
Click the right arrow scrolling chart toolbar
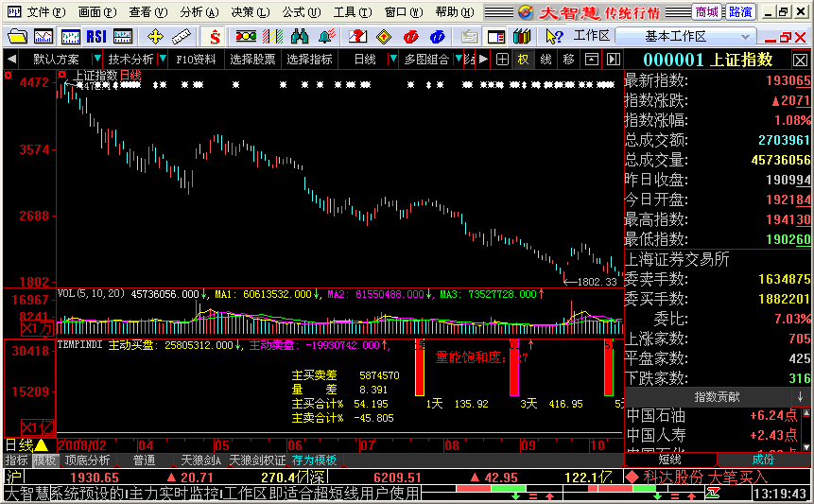pyautogui.click(x=483, y=60)
